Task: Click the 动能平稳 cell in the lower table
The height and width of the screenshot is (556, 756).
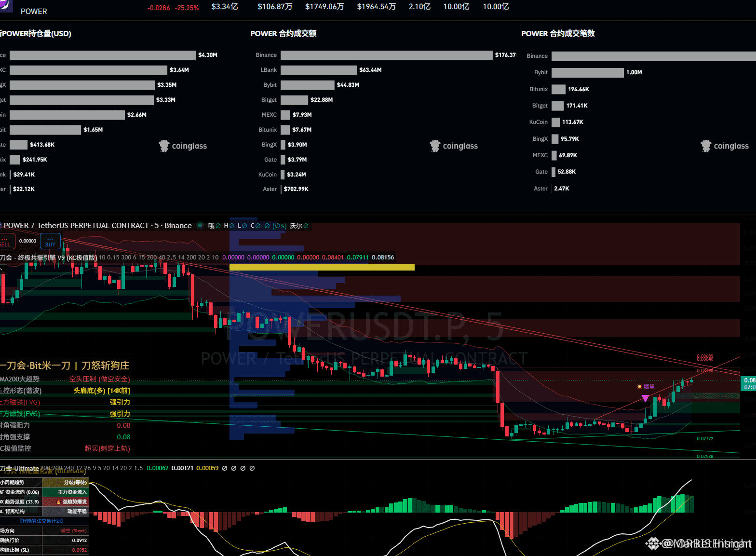Action: tap(66, 511)
